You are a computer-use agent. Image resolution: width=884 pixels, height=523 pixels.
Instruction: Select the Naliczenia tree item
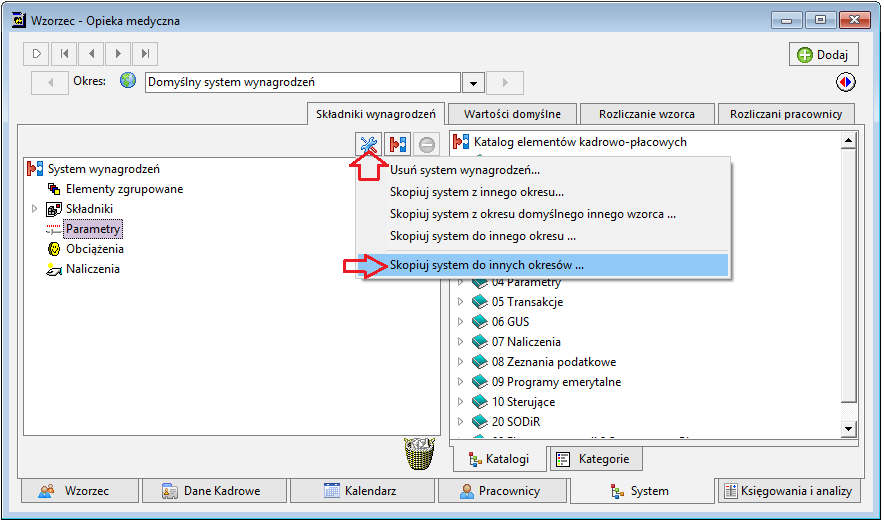(x=92, y=269)
